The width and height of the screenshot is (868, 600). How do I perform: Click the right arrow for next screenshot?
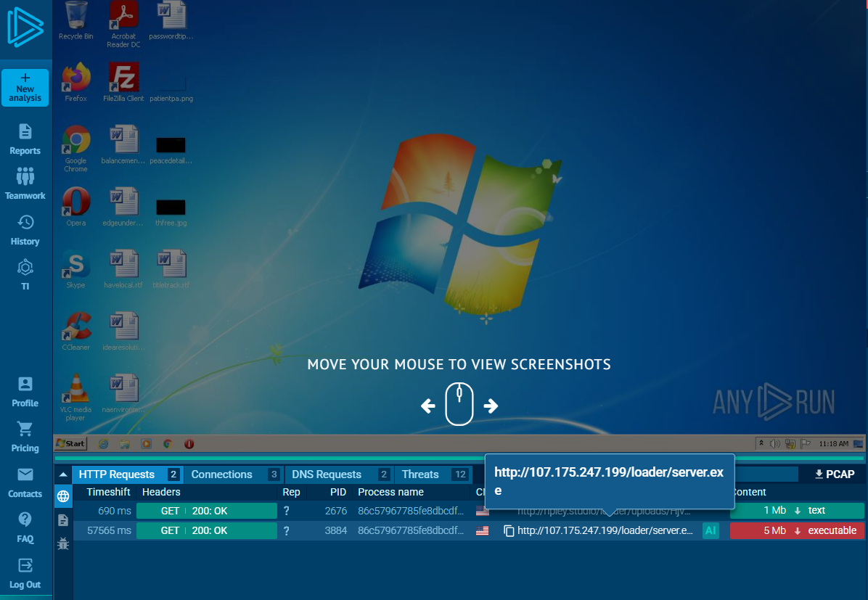(491, 406)
